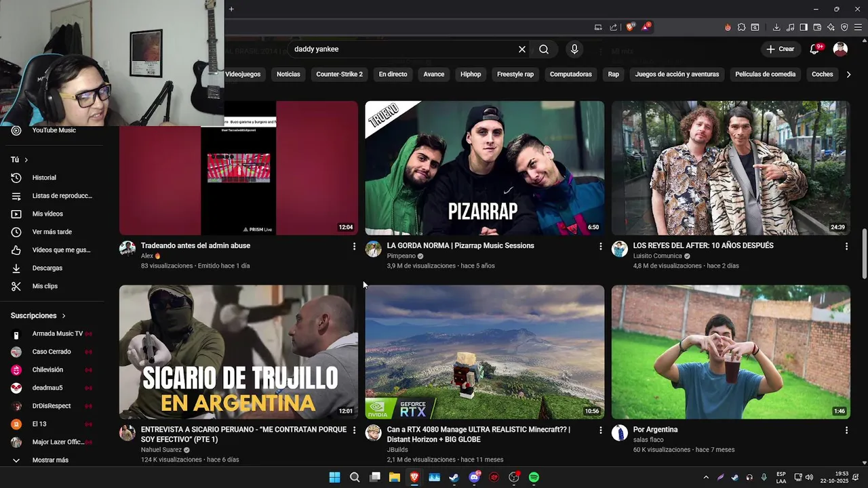Click the search magnifier button

coord(544,49)
